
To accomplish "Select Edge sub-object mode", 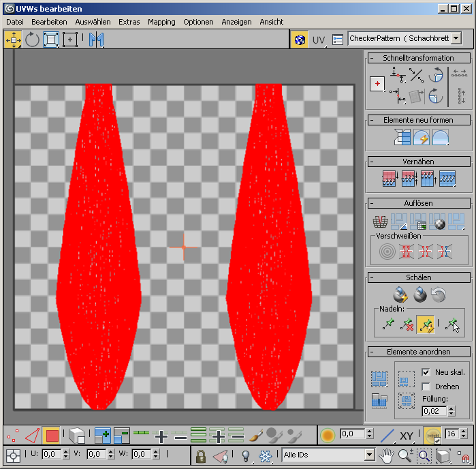I will point(32,436).
